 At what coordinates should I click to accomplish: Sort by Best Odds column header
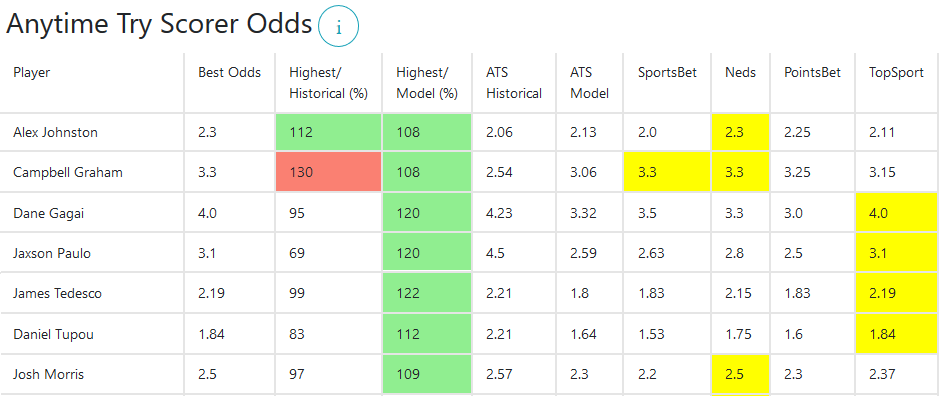coord(229,72)
